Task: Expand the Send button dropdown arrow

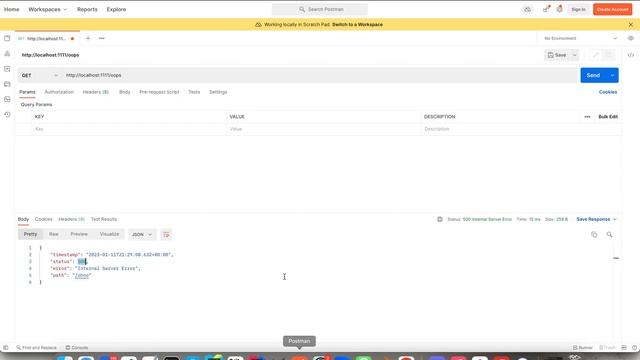Action: (612, 76)
